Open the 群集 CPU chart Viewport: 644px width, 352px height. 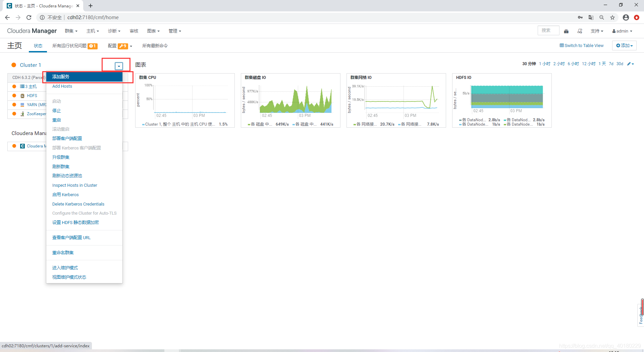click(x=185, y=100)
